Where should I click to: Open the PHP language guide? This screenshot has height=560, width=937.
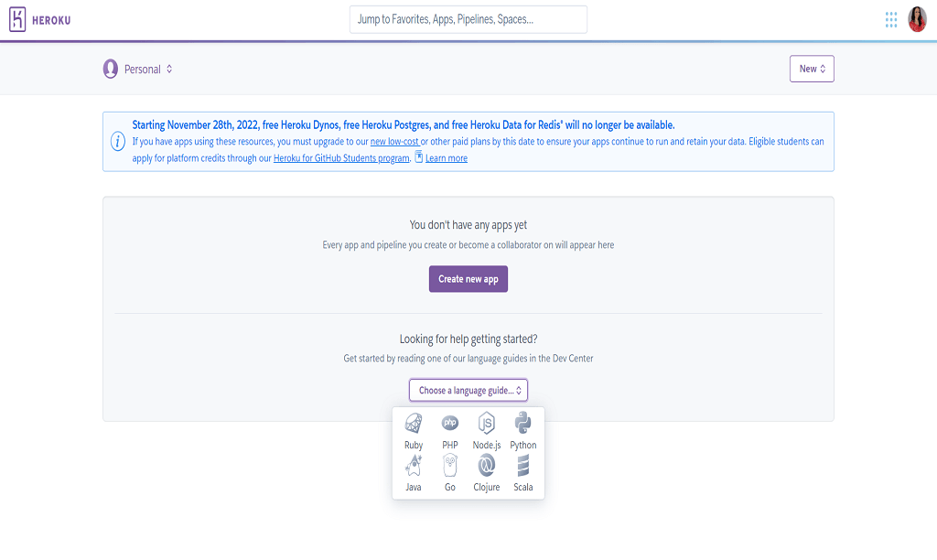(x=450, y=431)
